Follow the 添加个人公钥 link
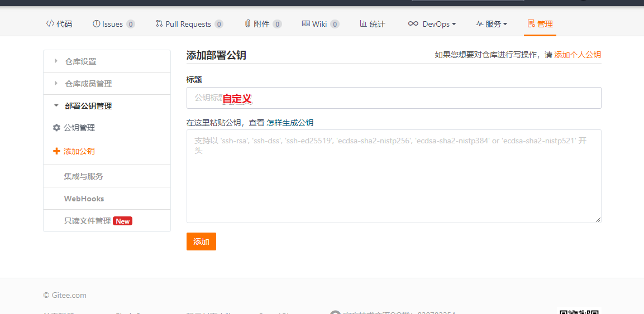Screen dimensions: 644x314 (x=577, y=55)
